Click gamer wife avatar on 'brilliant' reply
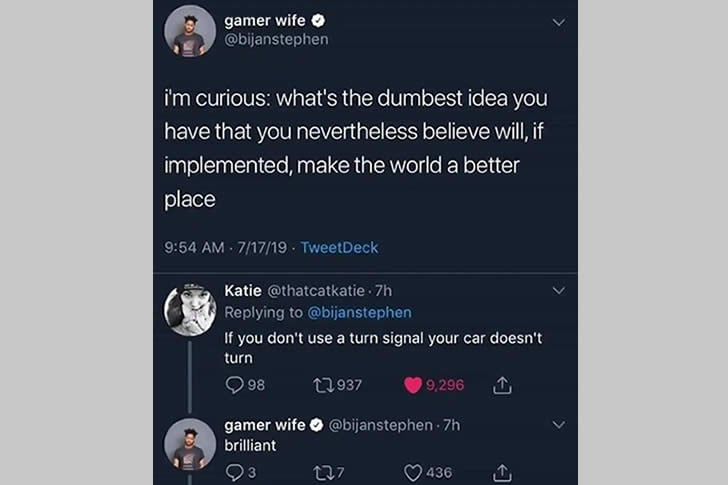 [x=190, y=443]
